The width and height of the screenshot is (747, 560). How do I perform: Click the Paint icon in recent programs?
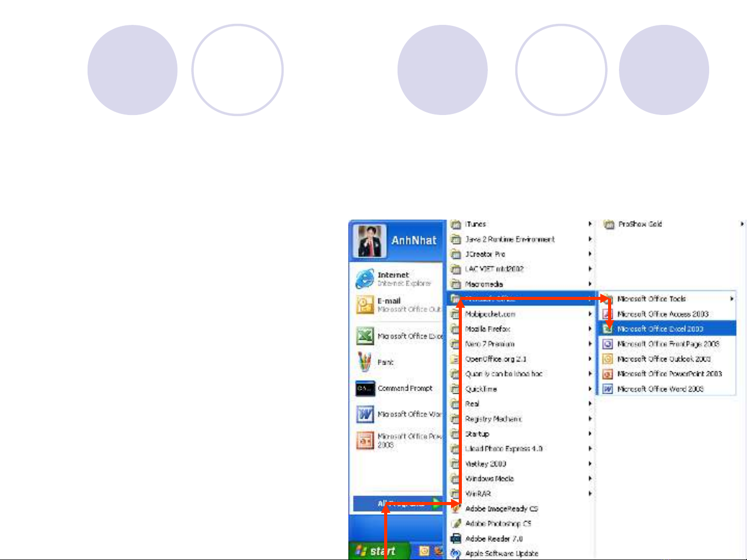tap(365, 362)
